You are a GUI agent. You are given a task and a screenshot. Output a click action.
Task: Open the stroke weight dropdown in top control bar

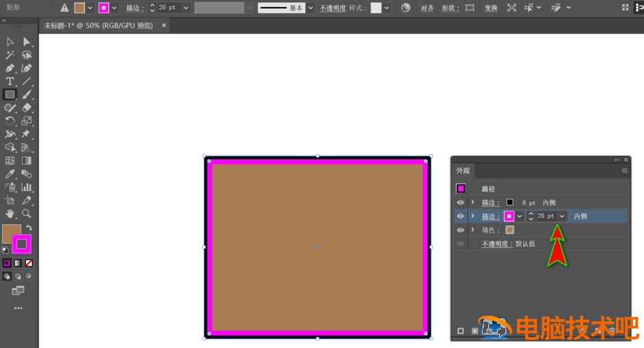(186, 8)
